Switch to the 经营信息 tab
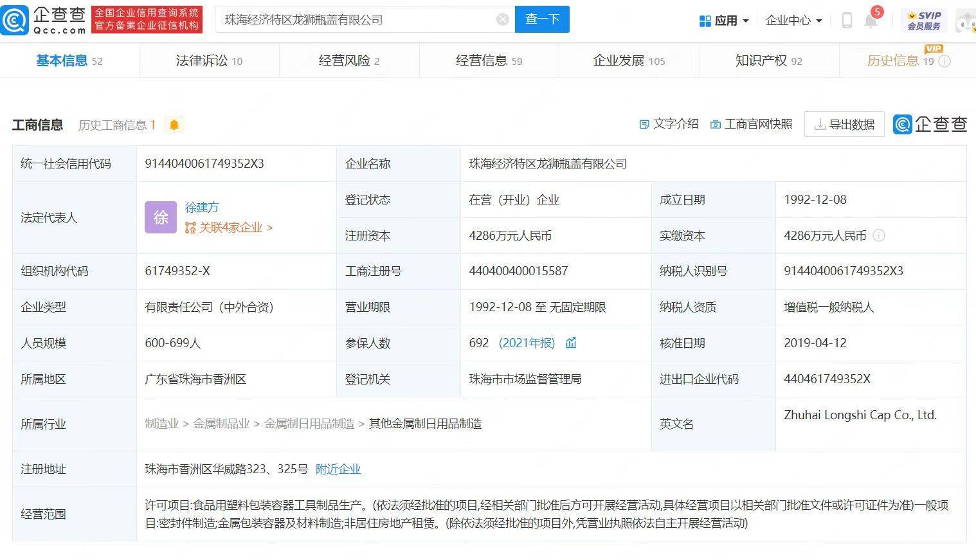This screenshot has height=560, width=976. click(x=489, y=60)
